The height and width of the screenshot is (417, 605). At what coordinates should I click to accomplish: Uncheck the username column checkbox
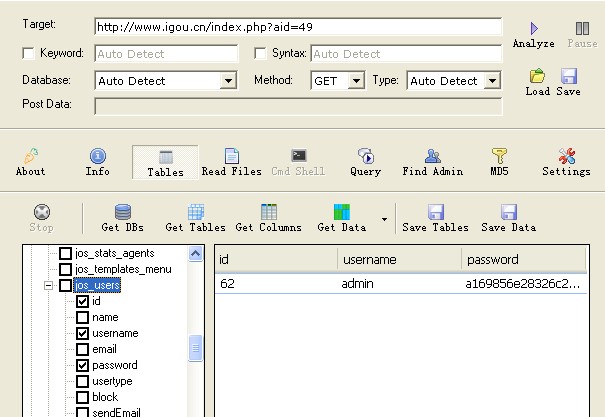[x=83, y=333]
